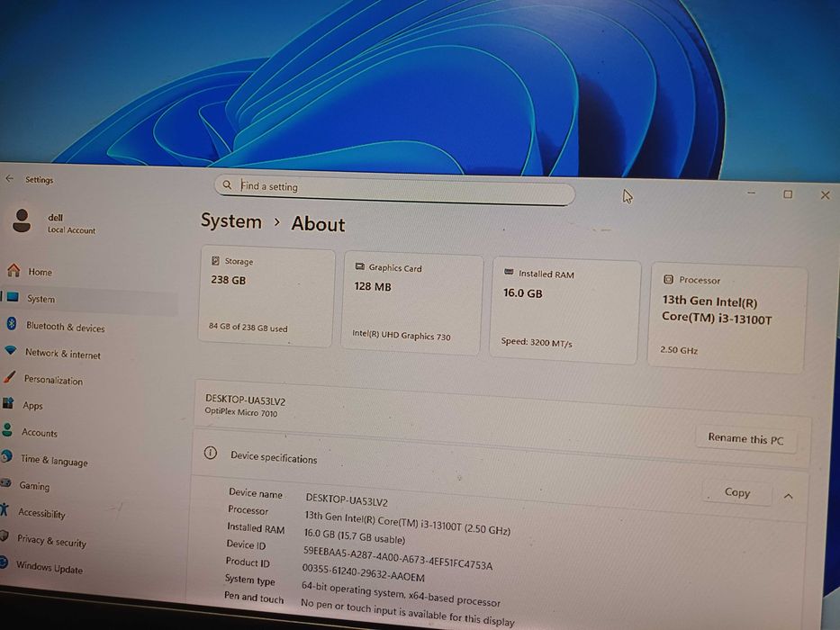Screen dimensions: 840x630
Task: Click the 2.50 GHz text in Processor card
Action: coord(679,349)
